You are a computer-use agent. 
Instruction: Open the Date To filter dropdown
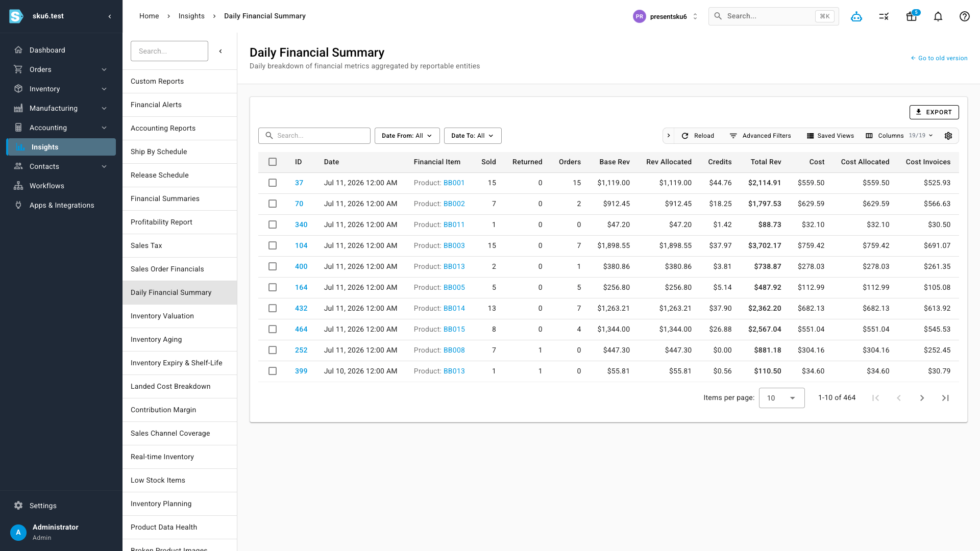(473, 136)
